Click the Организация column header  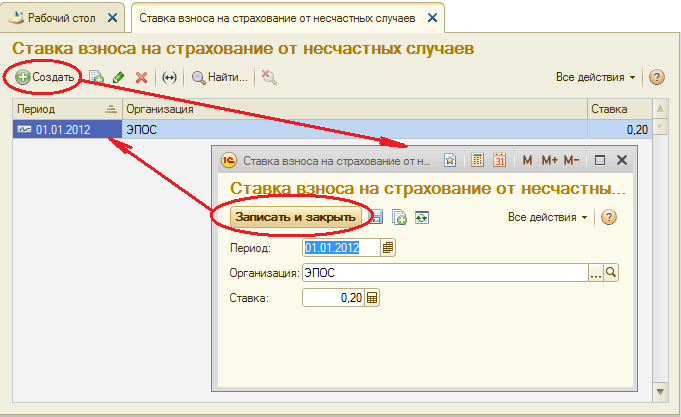point(354,109)
